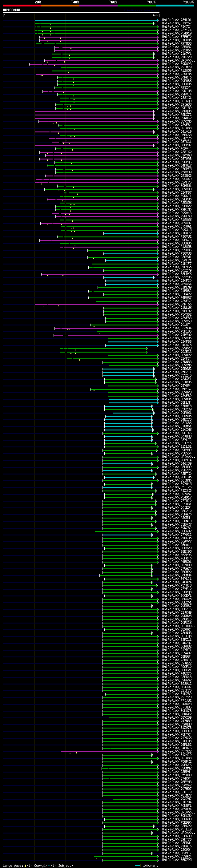
Task: Select hit label UniRef100_P25857
Action: point(176,47)
